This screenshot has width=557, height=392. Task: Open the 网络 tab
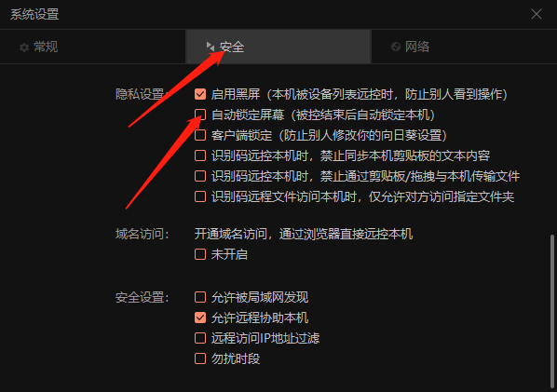pos(464,47)
